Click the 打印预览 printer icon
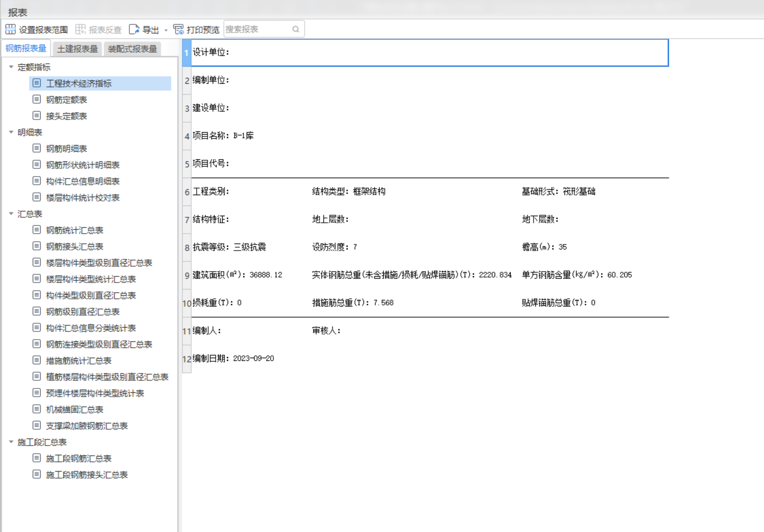This screenshot has height=532, width=764. tap(178, 29)
